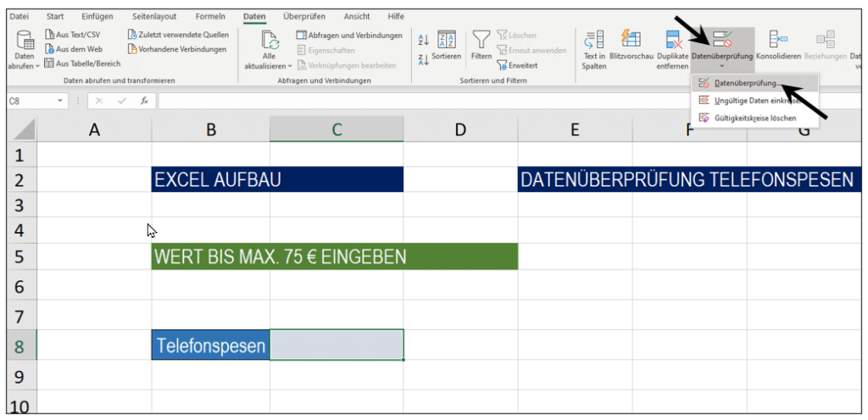Select column E header

click(576, 130)
